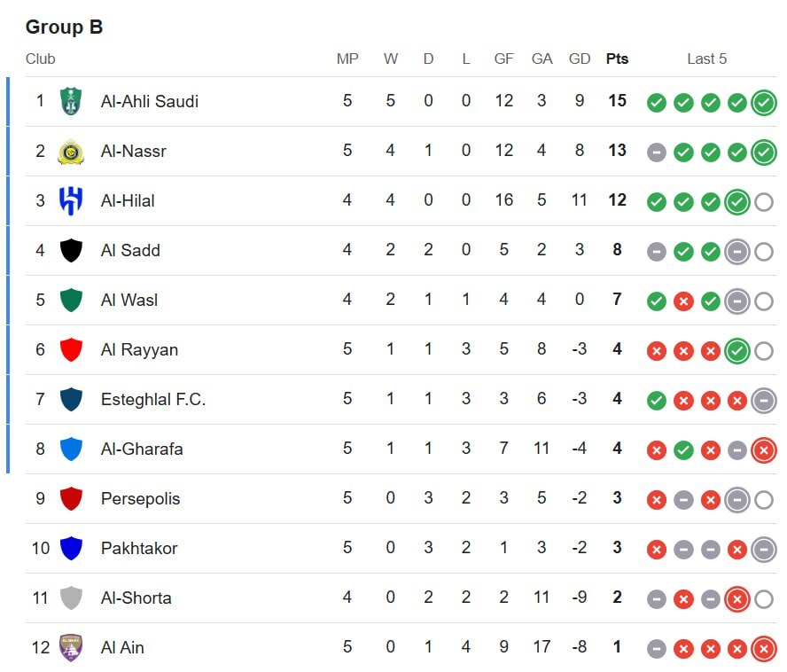Click the Last 5 column header
Image resolution: width=787 pixels, height=672 pixels.
[706, 59]
